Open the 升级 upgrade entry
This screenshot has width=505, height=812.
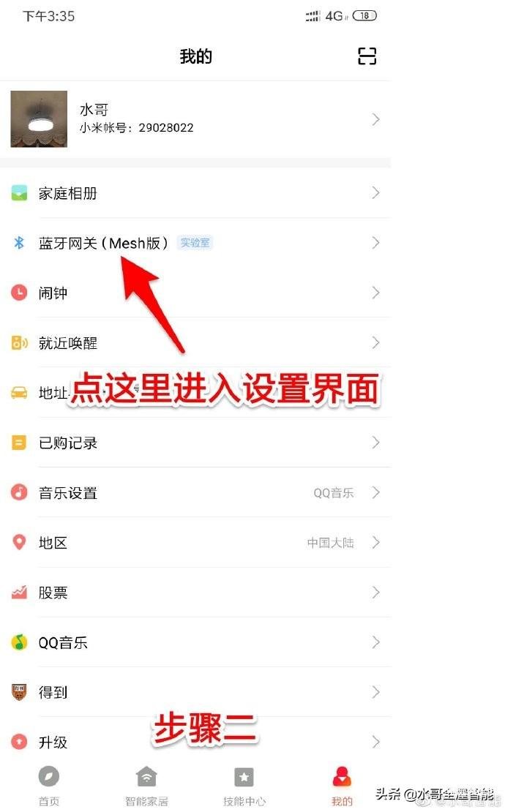(195, 742)
